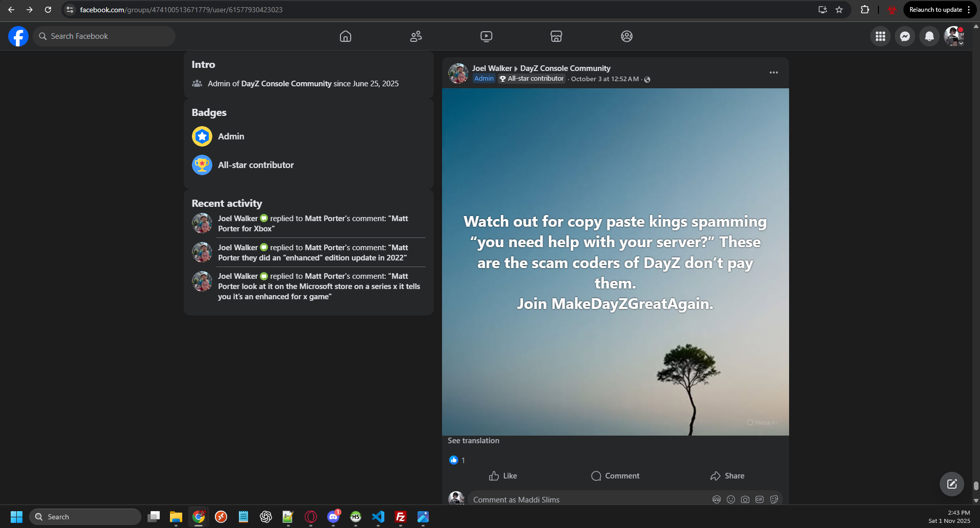Open File Explorer from the taskbar
The width and height of the screenshot is (980, 528).
(176, 517)
